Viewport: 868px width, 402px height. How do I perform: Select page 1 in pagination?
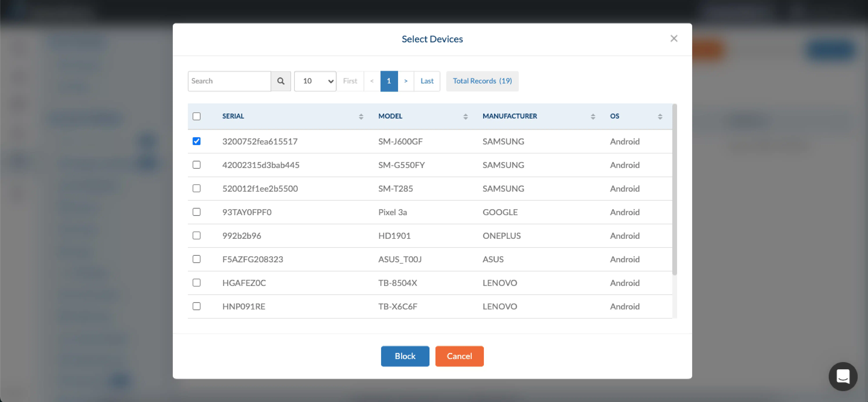pyautogui.click(x=389, y=81)
